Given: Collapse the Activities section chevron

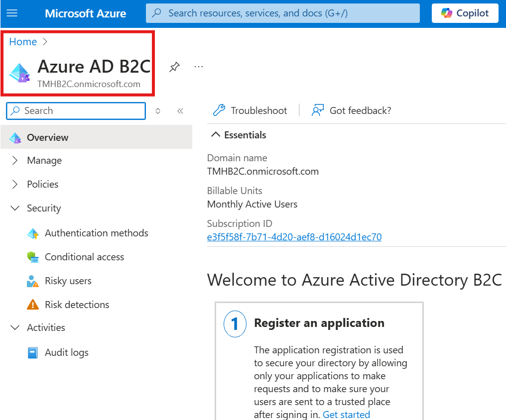Looking at the screenshot, I should tap(15, 328).
